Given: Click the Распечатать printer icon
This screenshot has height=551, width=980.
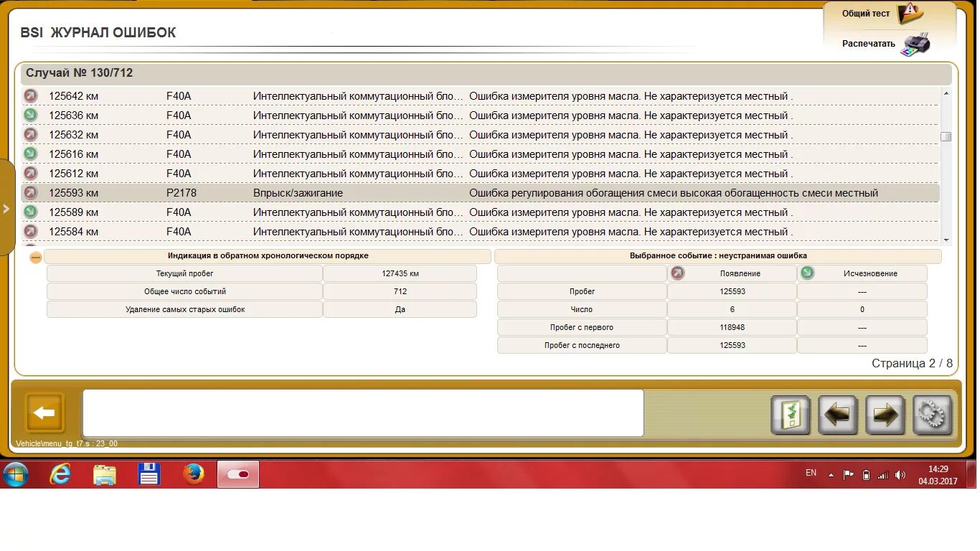Looking at the screenshot, I should pos(916,44).
